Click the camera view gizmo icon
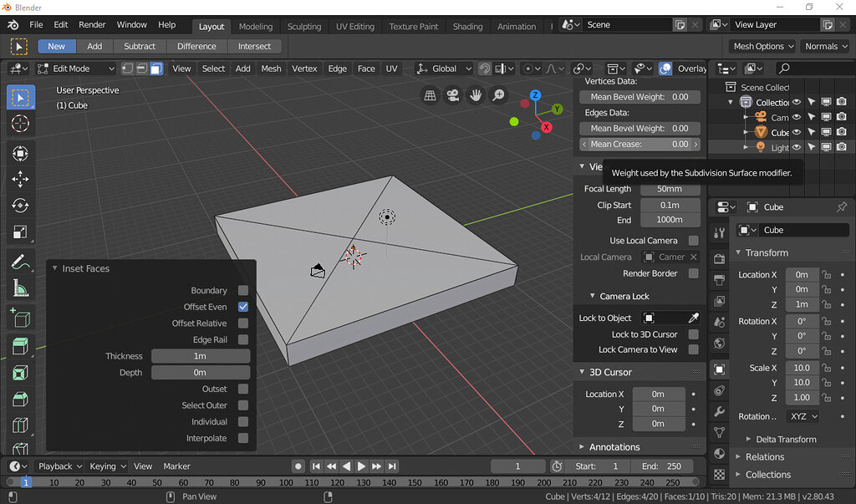 pyautogui.click(x=452, y=95)
